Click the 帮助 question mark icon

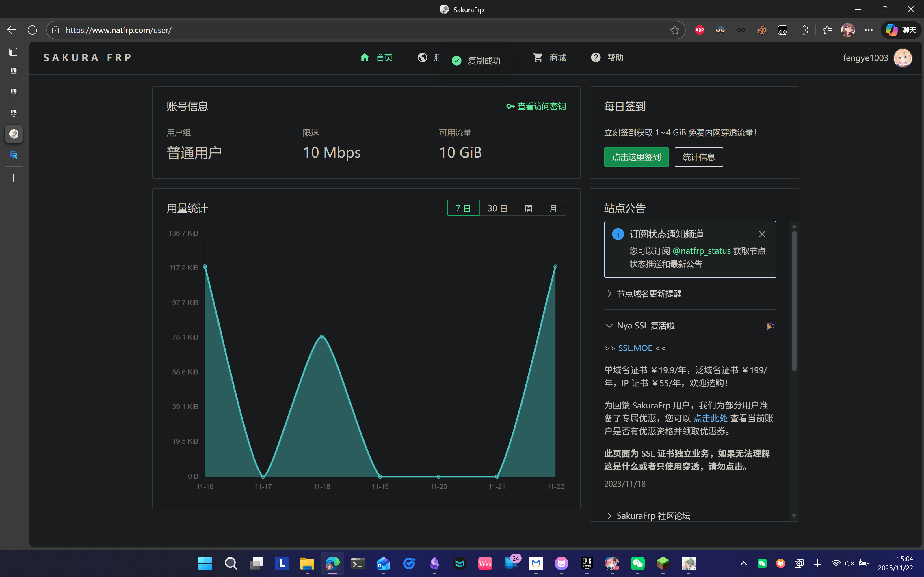(596, 58)
